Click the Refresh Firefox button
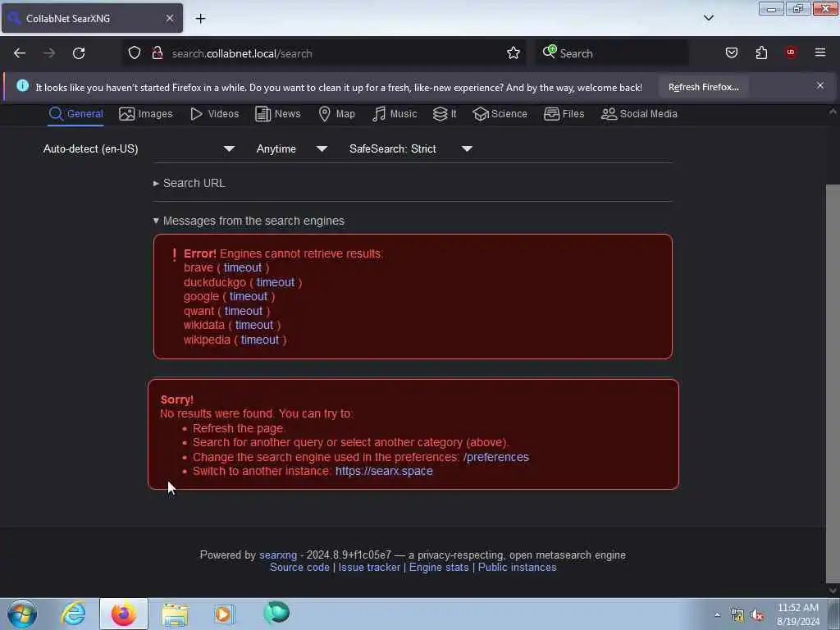This screenshot has height=630, width=840. [703, 87]
